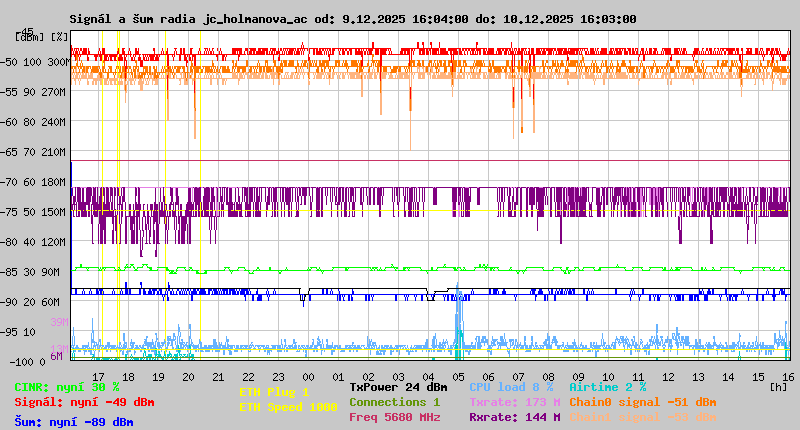Click the Airtime 2 % legend label
800x430 pixels.
click(x=607, y=387)
